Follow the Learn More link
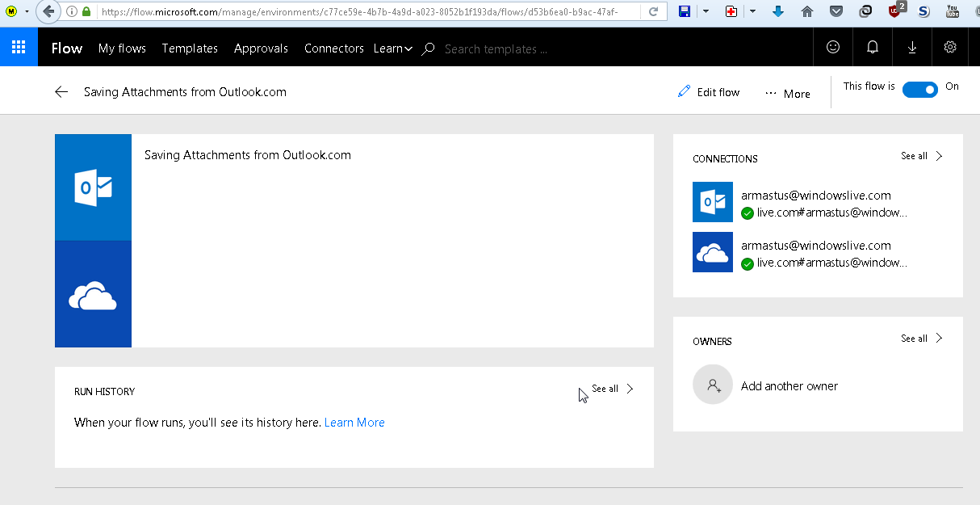The image size is (980, 505). coord(354,423)
